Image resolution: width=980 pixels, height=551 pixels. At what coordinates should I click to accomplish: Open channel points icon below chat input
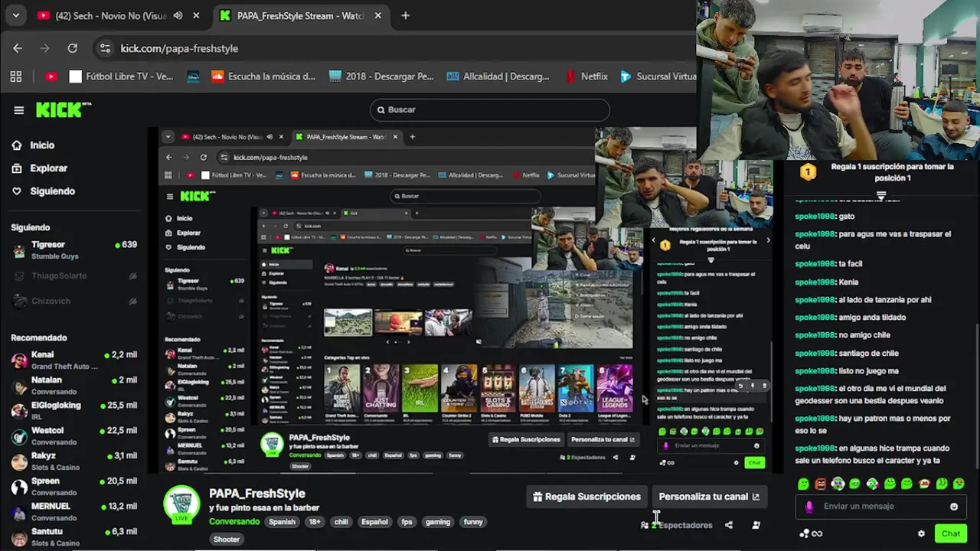pos(811,533)
